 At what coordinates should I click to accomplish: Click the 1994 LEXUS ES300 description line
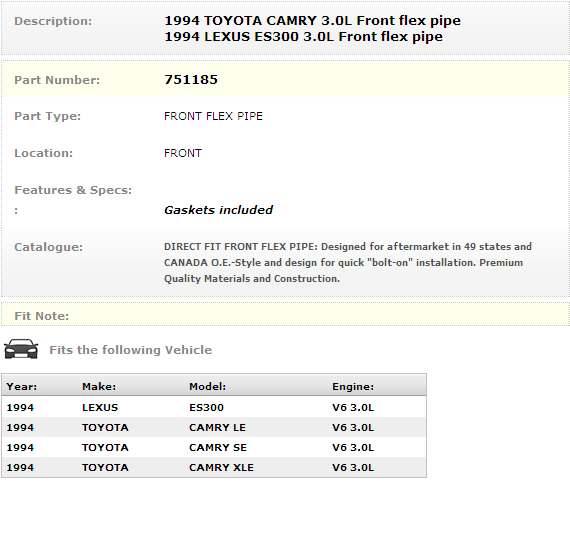click(304, 37)
